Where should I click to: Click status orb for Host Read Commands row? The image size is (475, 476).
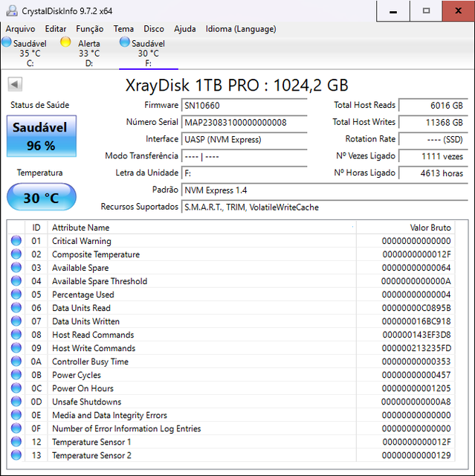(x=16, y=335)
